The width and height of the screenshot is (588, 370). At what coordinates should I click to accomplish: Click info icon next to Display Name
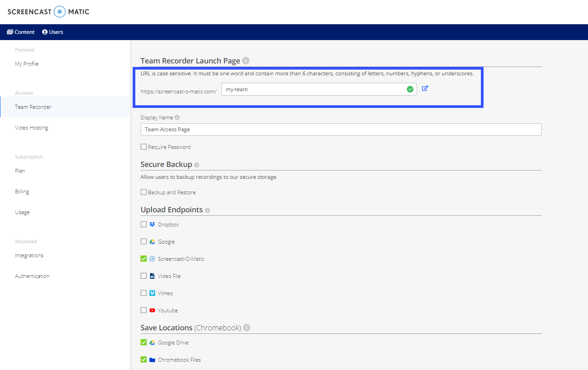coord(177,118)
